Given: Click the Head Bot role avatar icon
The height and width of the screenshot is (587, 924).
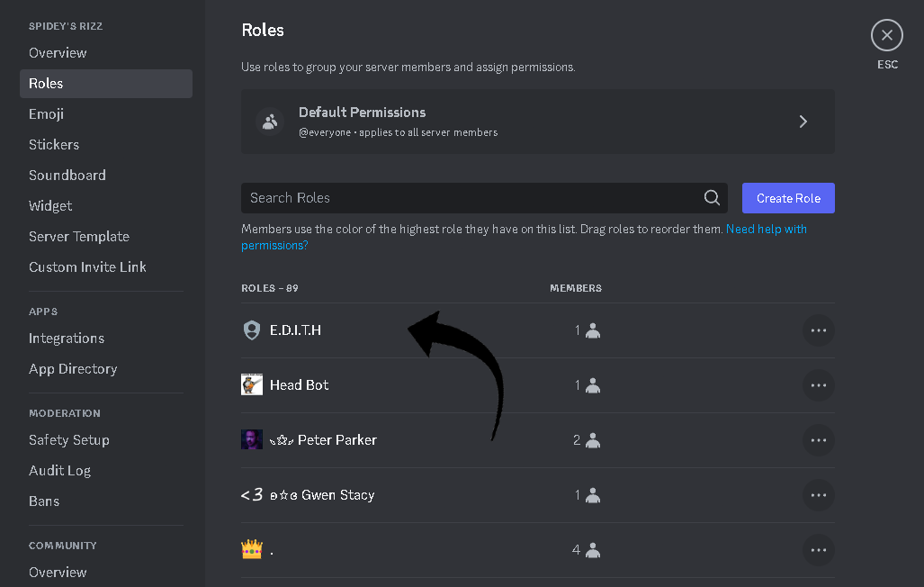Looking at the screenshot, I should point(252,385).
